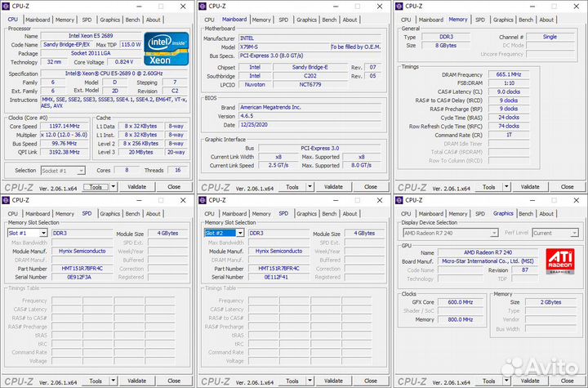Expand the highlighted Slot #2 memory slot dropdown

(x=240, y=233)
